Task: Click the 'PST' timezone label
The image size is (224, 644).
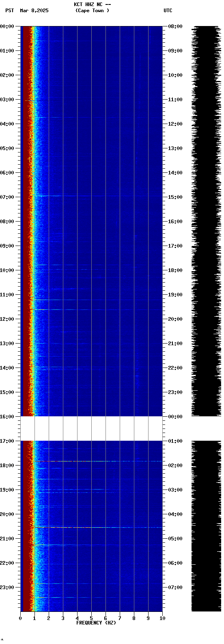Action: 9,11
